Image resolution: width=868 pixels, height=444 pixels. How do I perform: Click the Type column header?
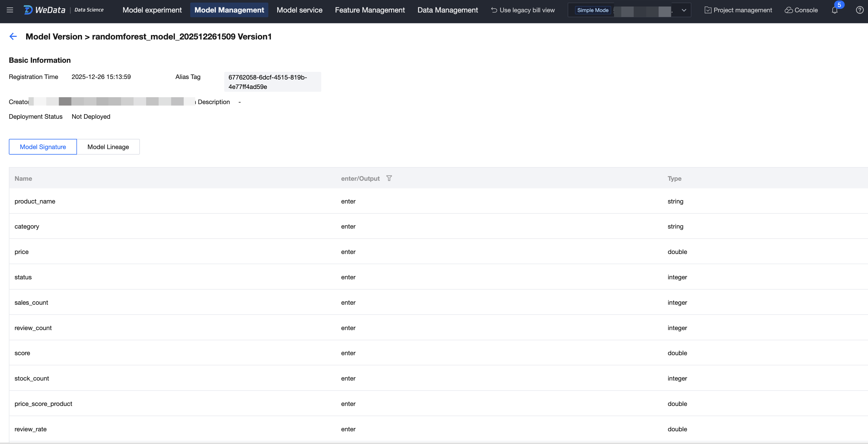click(x=674, y=178)
